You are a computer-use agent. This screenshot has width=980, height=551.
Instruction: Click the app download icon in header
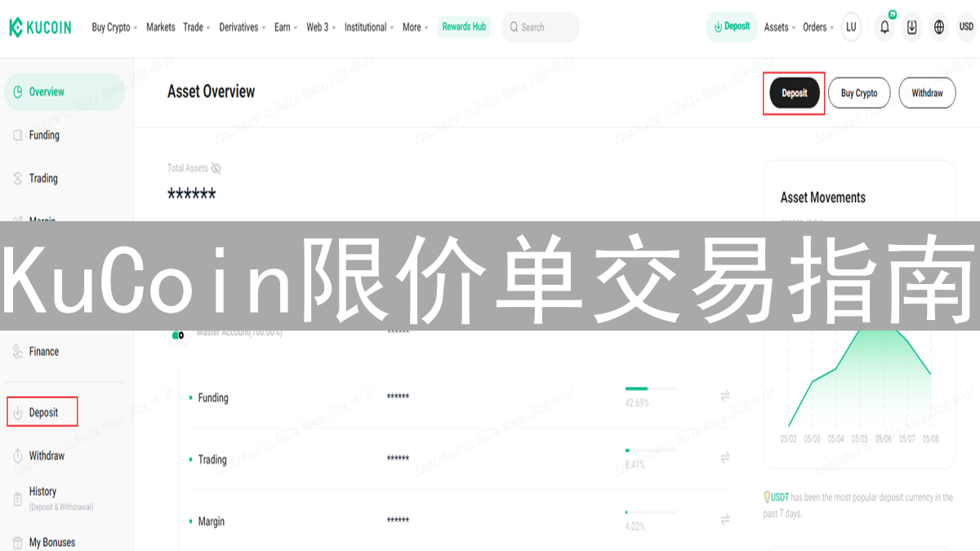click(912, 27)
